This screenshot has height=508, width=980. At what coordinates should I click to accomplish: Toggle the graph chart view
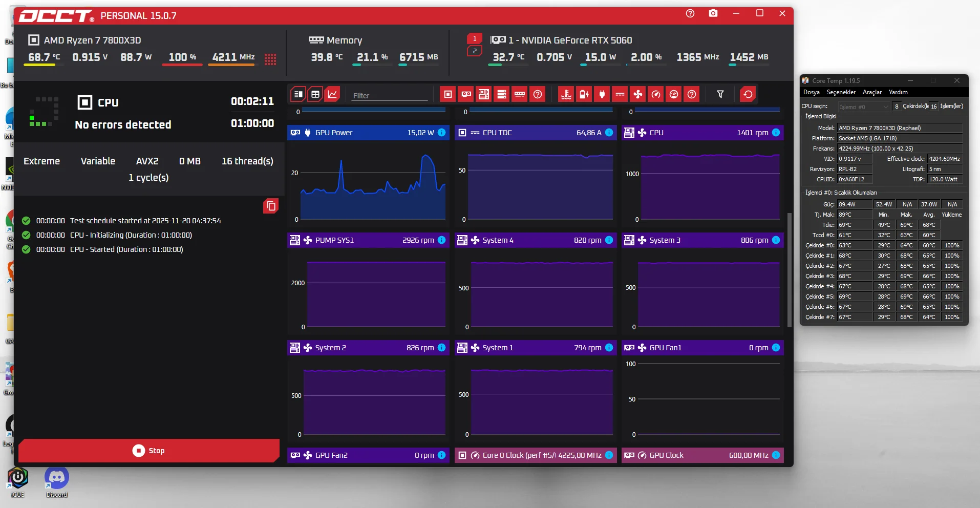click(x=333, y=94)
